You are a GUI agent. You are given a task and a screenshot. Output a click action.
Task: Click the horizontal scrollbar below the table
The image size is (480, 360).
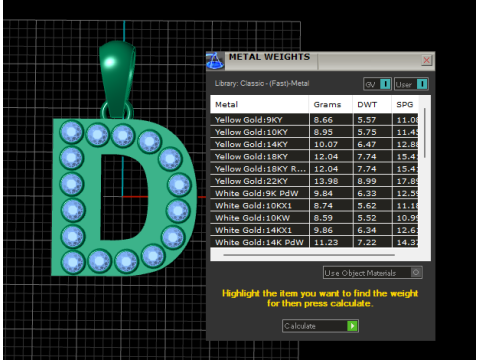coord(309,255)
